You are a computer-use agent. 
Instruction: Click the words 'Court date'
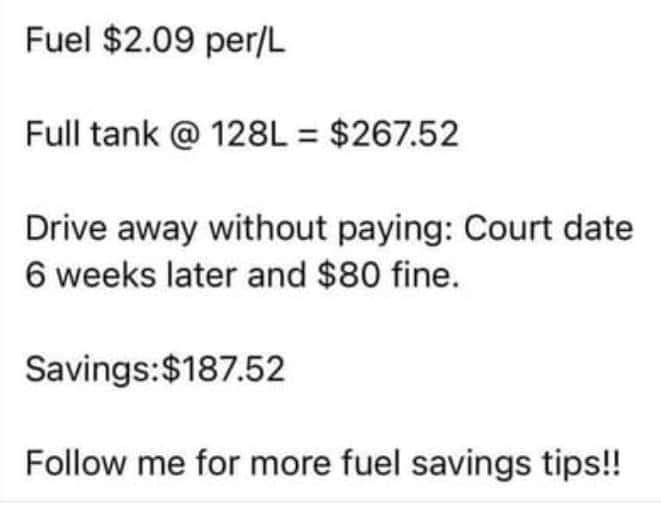(x=548, y=228)
